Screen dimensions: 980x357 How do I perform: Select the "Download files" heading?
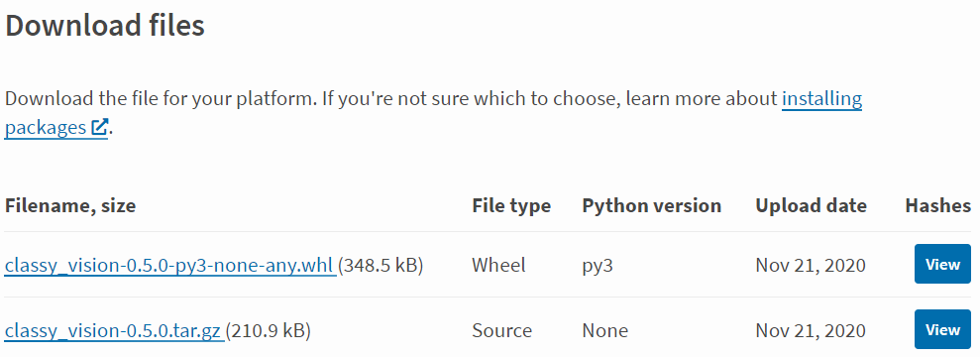click(x=105, y=26)
